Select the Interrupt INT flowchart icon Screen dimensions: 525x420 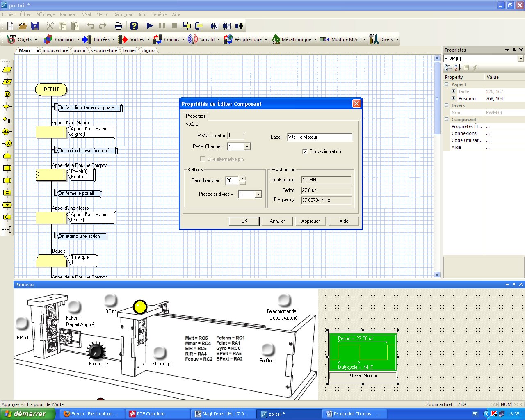6,205
